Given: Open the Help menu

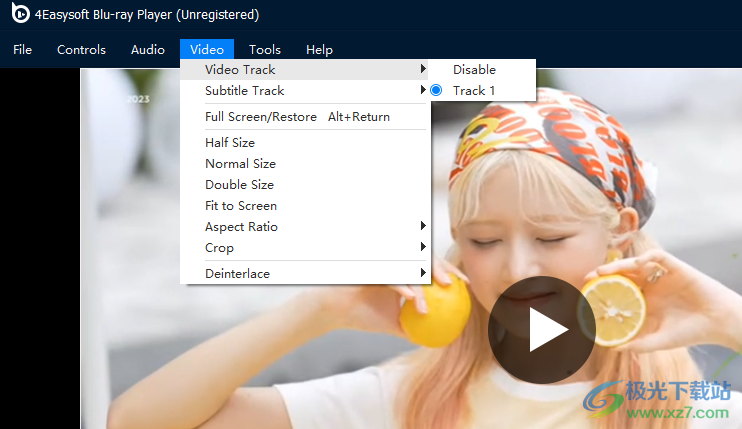Looking at the screenshot, I should [x=319, y=50].
